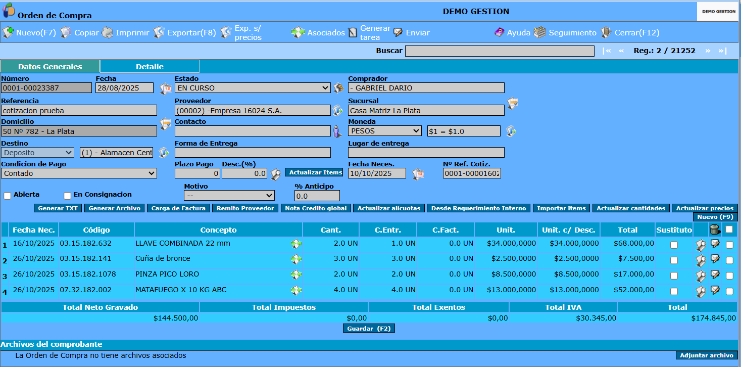Click the Generar TXT button

[58, 208]
